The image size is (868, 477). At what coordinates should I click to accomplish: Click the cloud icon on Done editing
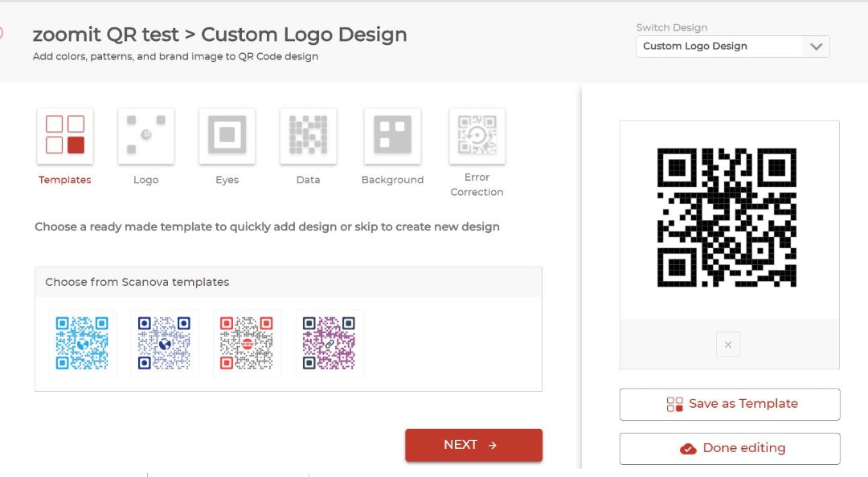tap(688, 449)
